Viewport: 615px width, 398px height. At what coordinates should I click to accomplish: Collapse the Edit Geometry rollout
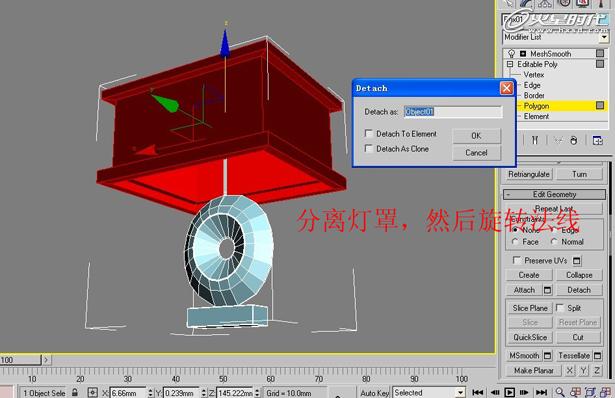click(x=555, y=194)
